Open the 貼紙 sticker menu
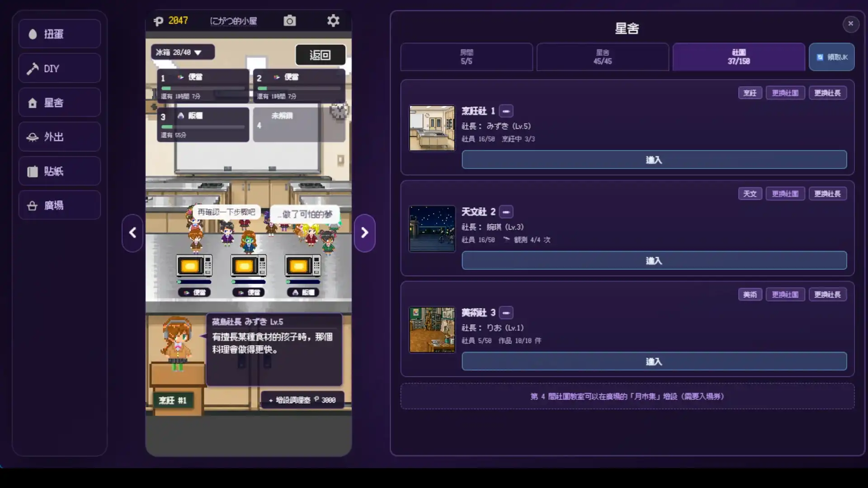The image size is (868, 488). (x=60, y=171)
